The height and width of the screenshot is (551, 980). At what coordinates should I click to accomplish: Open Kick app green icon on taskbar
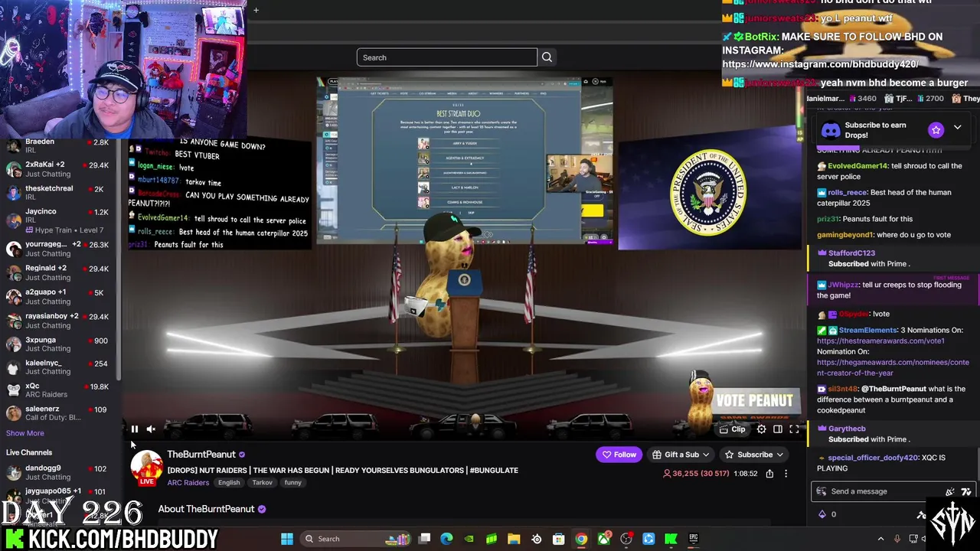(671, 539)
